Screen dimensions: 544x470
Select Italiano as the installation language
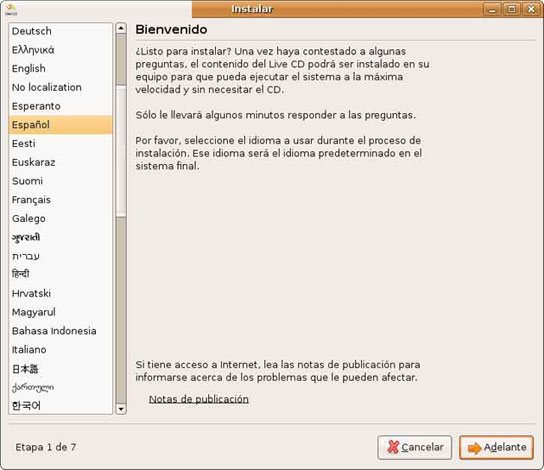coord(61,350)
